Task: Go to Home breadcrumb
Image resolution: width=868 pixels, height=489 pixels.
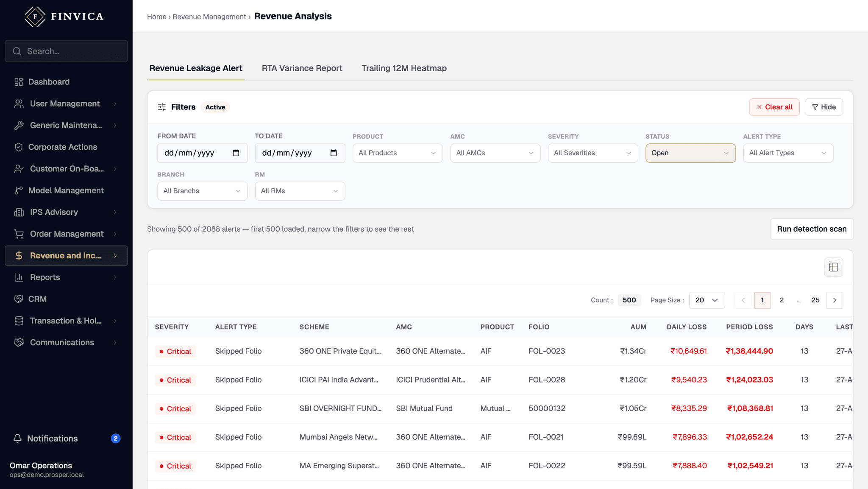Action: coord(156,17)
